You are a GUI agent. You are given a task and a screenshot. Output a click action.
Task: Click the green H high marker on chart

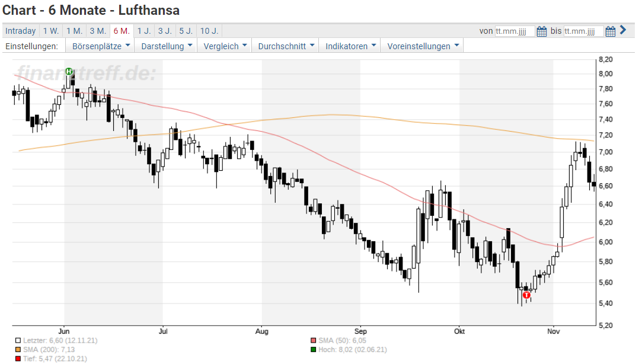[x=69, y=72]
